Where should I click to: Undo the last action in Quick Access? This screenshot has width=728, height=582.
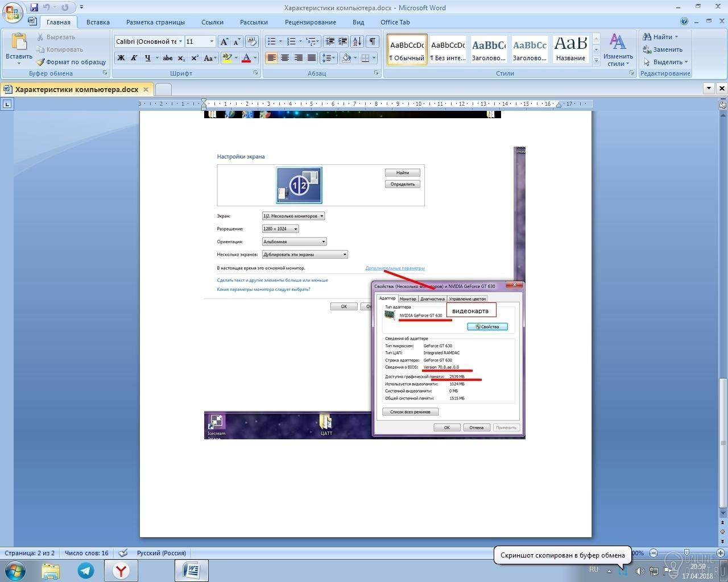click(x=47, y=7)
